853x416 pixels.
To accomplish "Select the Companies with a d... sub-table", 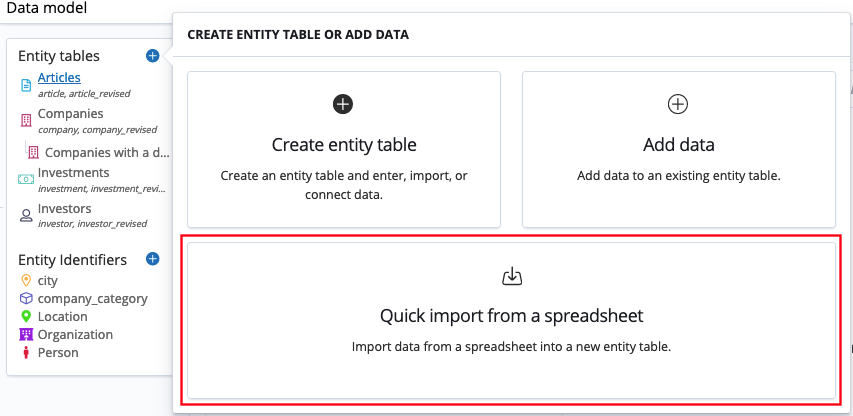I will point(106,153).
